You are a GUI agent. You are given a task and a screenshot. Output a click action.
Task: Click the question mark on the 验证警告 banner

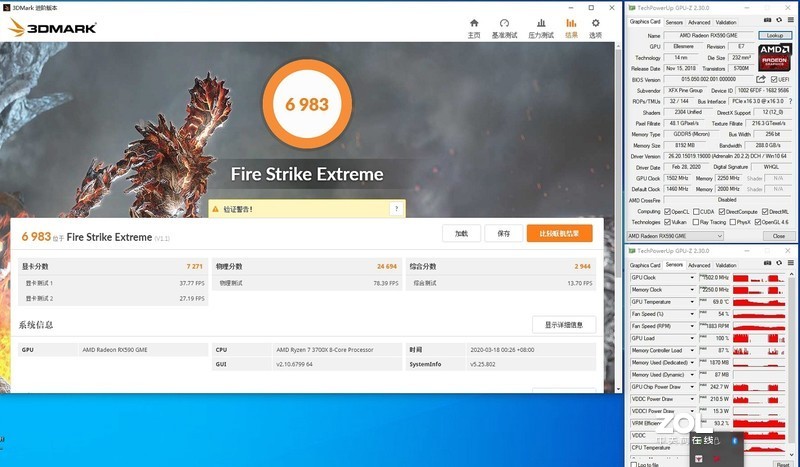coord(396,208)
